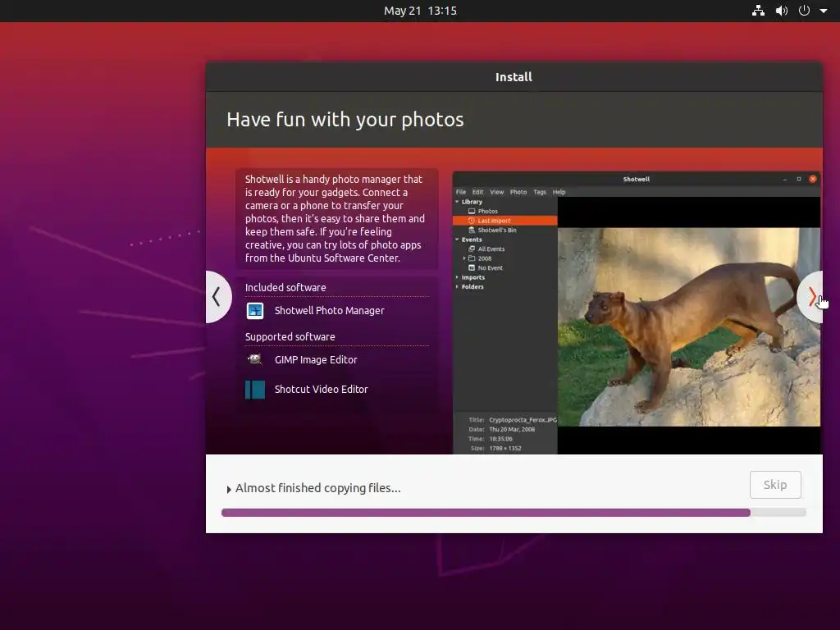The width and height of the screenshot is (840, 630).
Task: Collapse the Events tree in Shotwell sidebar
Action: pyautogui.click(x=457, y=240)
